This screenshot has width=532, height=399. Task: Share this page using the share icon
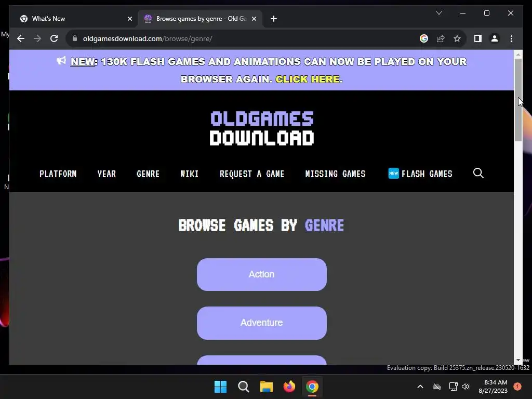[441, 38]
